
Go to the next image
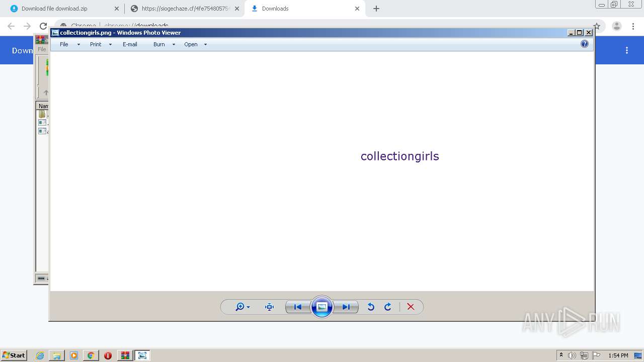pos(346,307)
